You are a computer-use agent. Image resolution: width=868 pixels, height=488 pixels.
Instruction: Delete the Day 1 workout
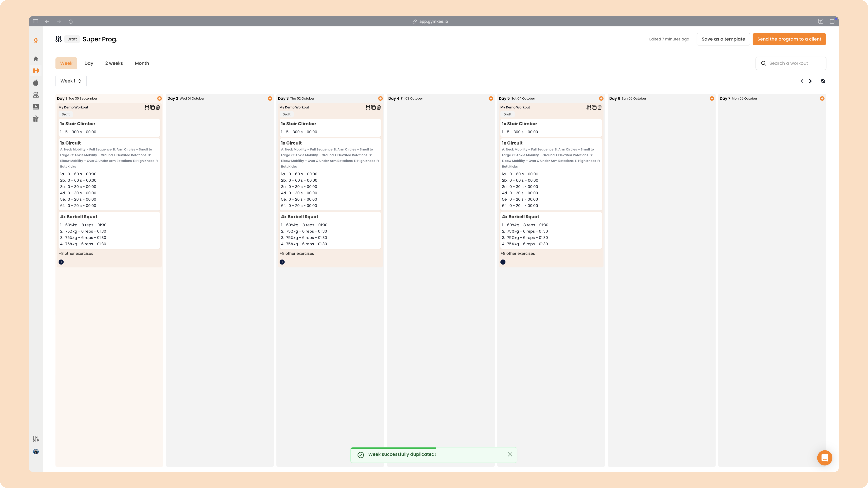158,107
